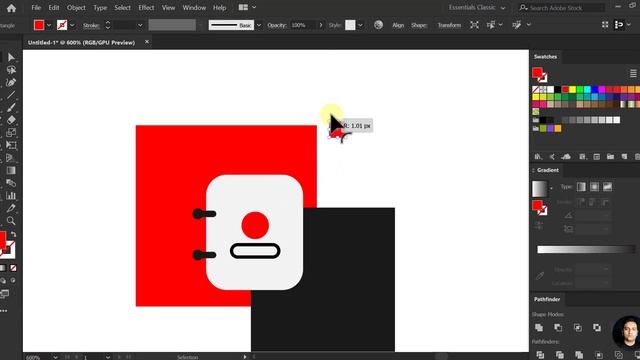Click New Swatch icon in Swatches panel
The image size is (640, 360).
tap(624, 157)
